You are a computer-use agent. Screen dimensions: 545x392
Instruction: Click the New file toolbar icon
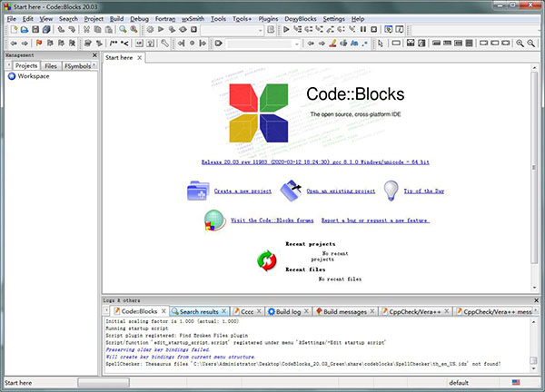(x=14, y=30)
